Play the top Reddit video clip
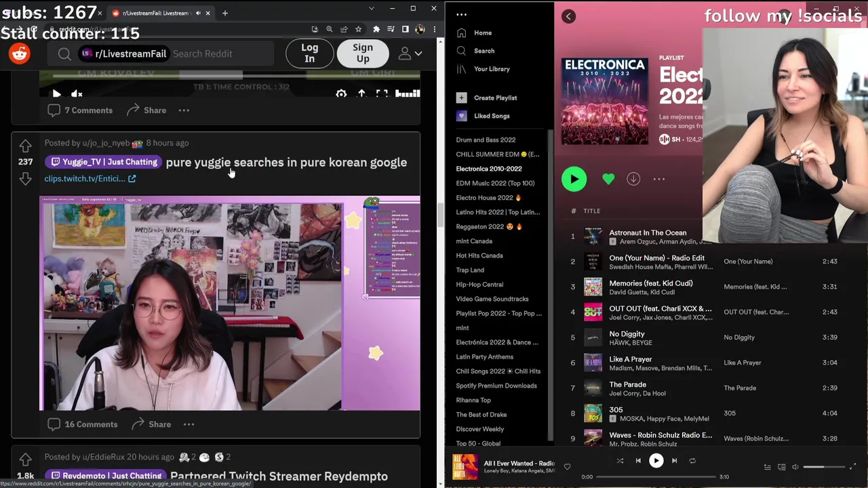The width and height of the screenshot is (868, 488). [x=56, y=94]
